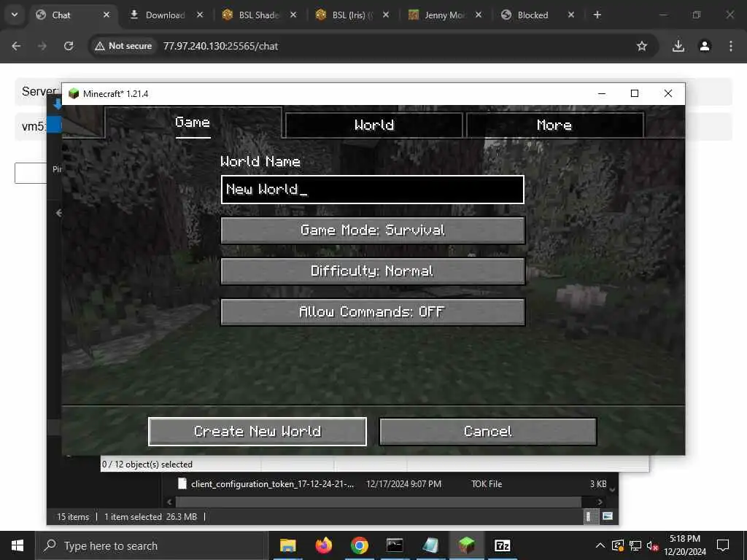Click the Chrome address bar URL
The height and width of the screenshot is (560, 747).
(x=220, y=46)
